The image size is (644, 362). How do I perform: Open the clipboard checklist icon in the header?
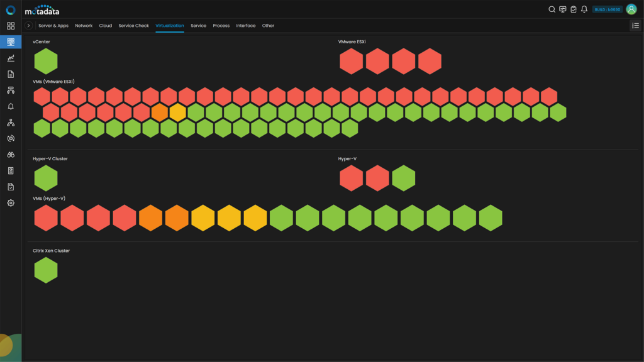pyautogui.click(x=573, y=9)
